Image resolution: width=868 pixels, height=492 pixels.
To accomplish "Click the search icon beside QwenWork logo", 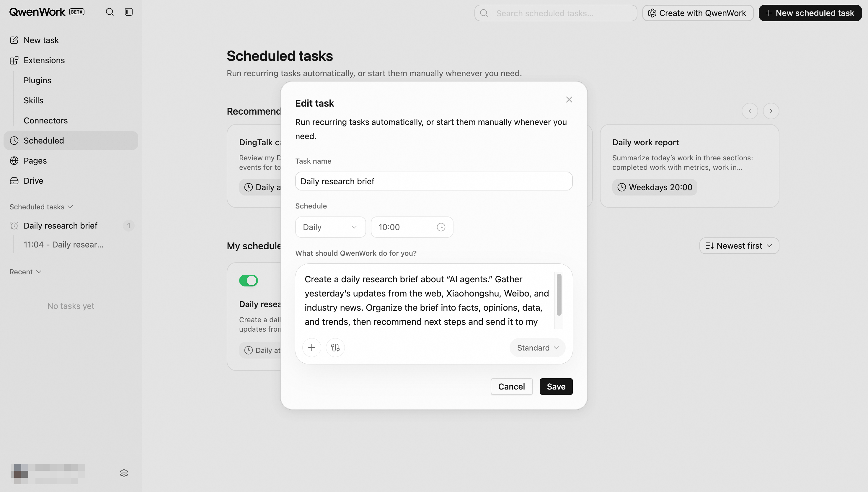I will tap(110, 12).
